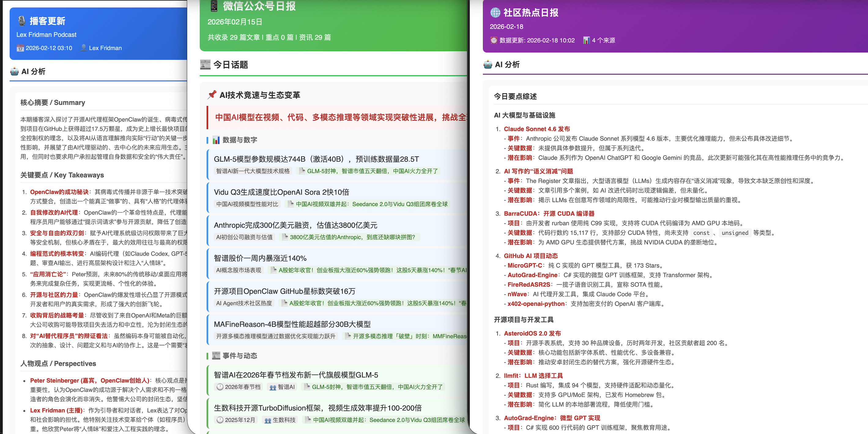Screen dimensions: 868x434
Task: Click the nWave project name
Action: [x=517, y=294]
